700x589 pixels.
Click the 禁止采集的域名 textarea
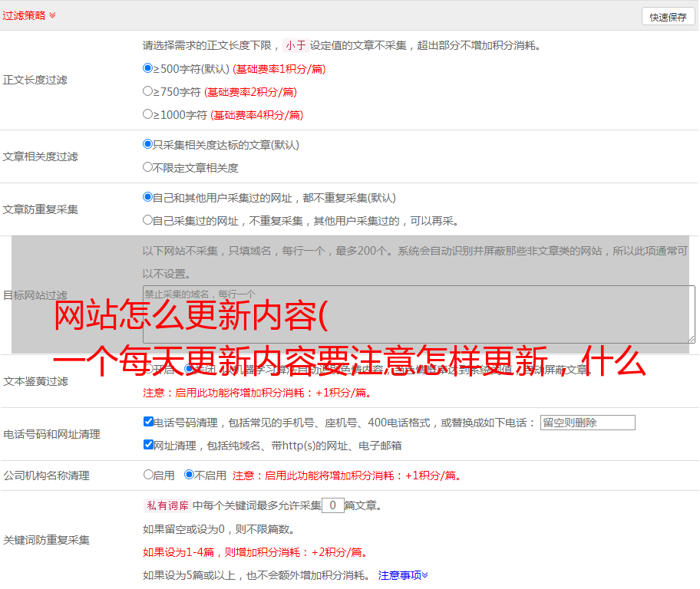click(419, 314)
